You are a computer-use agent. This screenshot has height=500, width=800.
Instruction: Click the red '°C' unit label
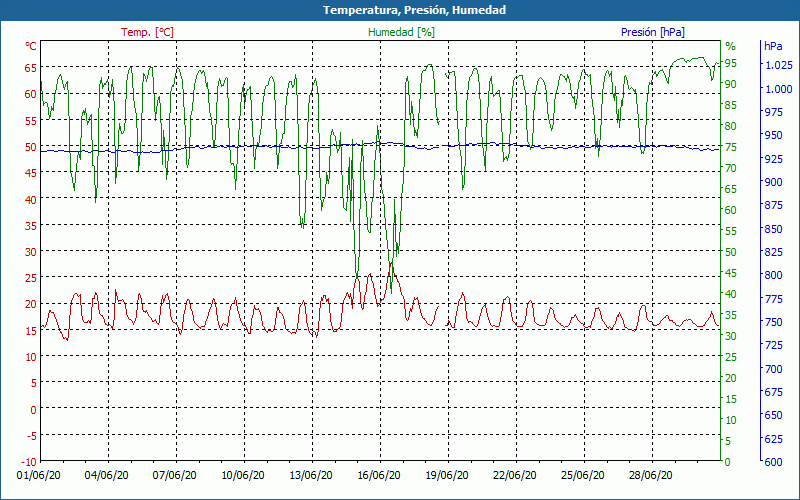pos(31,46)
